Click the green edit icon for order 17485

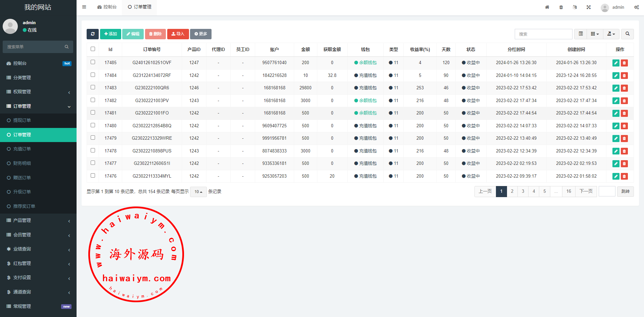pos(616,63)
